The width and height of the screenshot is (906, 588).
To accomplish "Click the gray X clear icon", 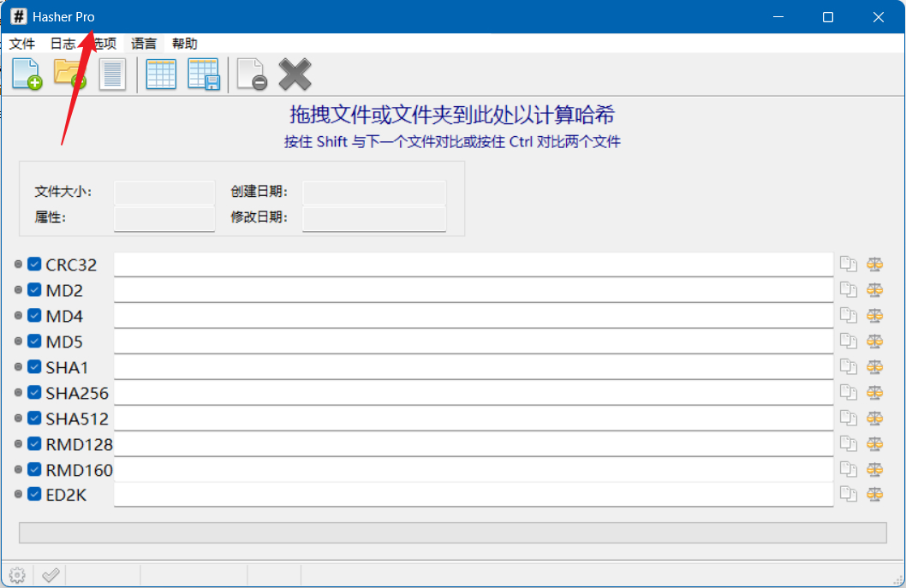I will 295,74.
